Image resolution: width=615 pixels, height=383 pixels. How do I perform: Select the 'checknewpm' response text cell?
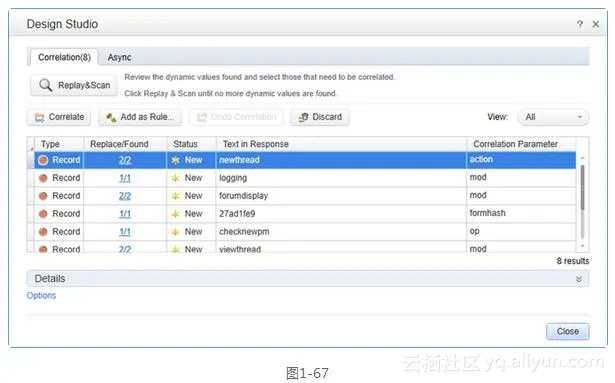point(341,232)
